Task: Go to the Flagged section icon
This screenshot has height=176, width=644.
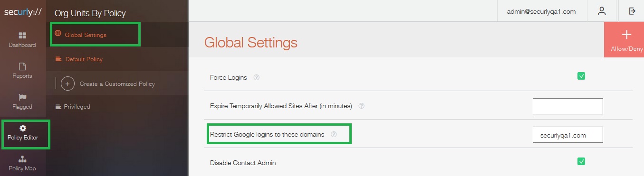Action: [x=22, y=97]
